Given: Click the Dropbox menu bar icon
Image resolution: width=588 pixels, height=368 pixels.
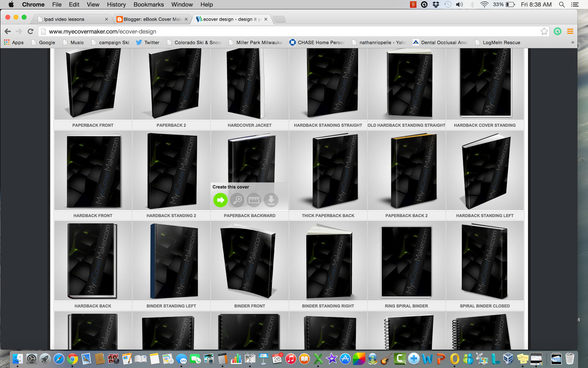Looking at the screenshot, I should (x=436, y=4).
